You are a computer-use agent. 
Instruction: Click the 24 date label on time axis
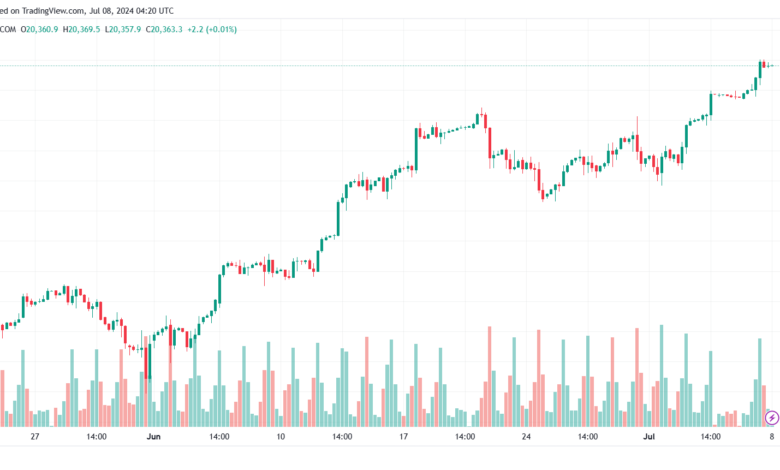click(x=526, y=437)
